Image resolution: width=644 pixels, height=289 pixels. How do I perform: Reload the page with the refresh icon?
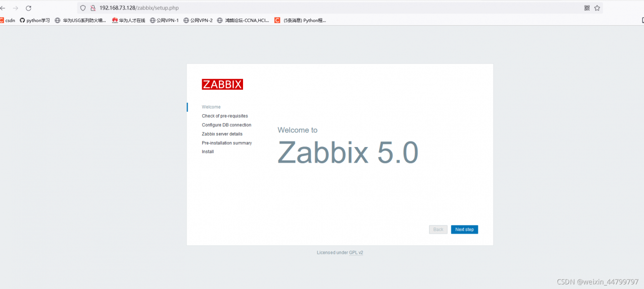29,8
